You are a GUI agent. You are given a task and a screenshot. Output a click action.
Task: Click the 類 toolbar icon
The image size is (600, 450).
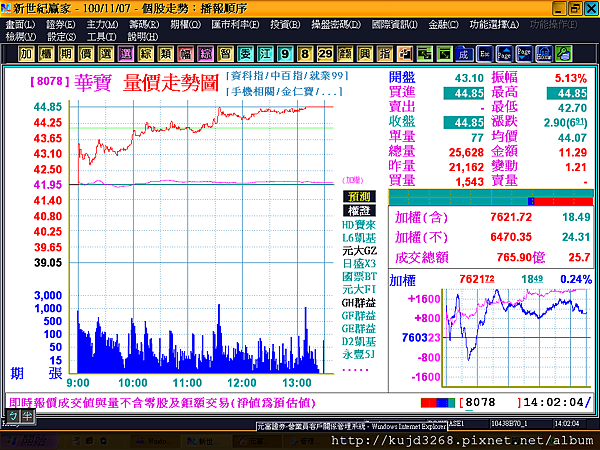pos(165,54)
